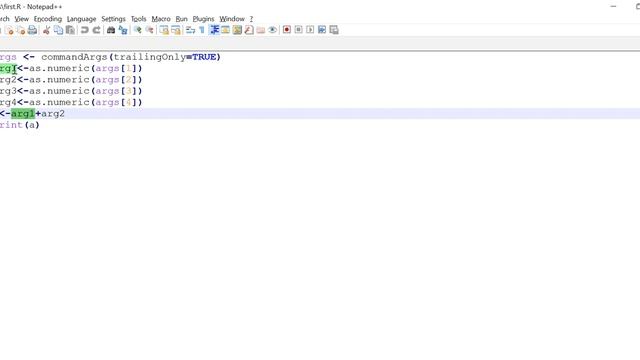
Task: Minimize the Notepad++ window
Action: [x=613, y=7]
